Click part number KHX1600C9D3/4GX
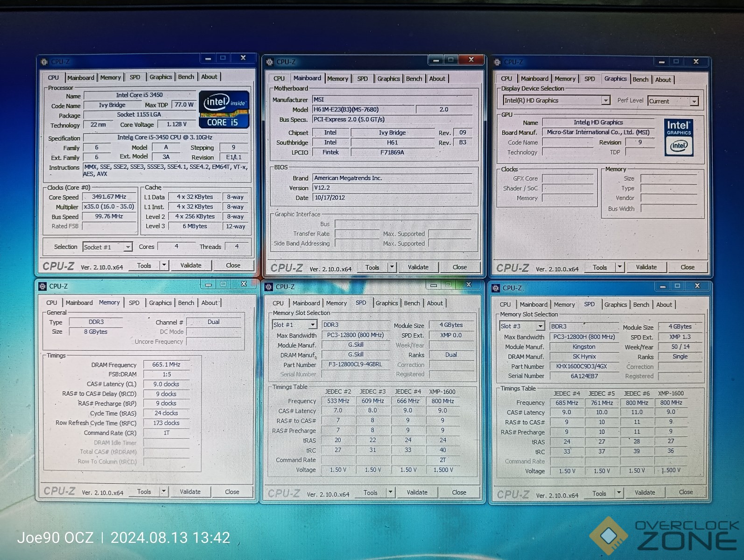Screen dimensions: 744x560 [584, 366]
